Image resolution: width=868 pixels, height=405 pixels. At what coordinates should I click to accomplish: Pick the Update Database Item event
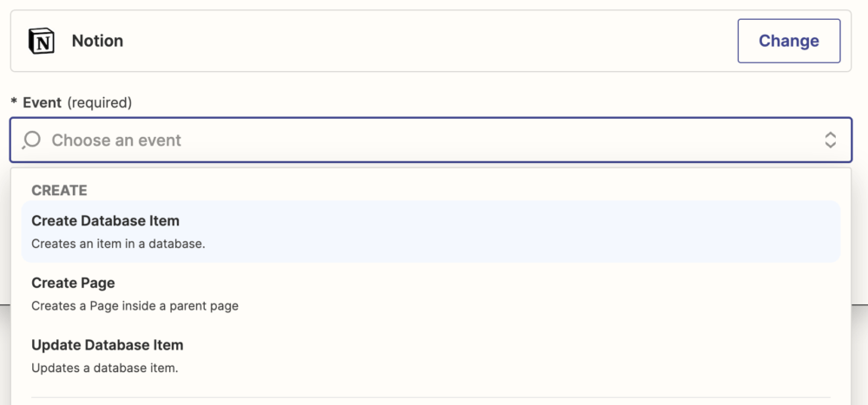click(108, 345)
